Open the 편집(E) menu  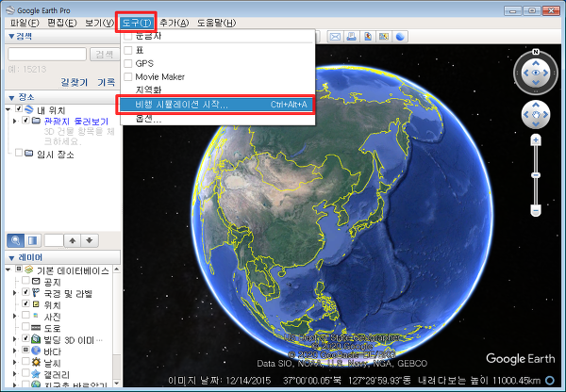tap(62, 23)
